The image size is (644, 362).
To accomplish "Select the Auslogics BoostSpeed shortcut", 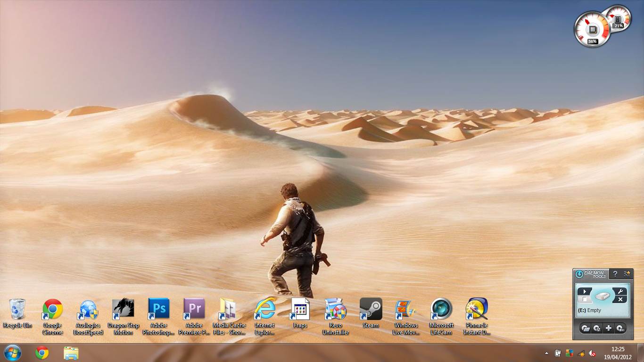I will pyautogui.click(x=88, y=309).
